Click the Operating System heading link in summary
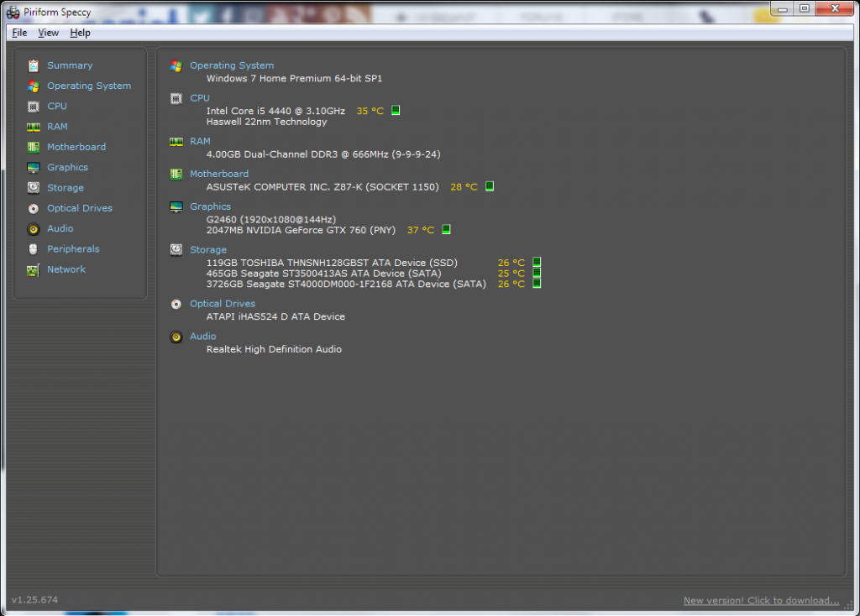Screen dimensions: 860x616 (x=232, y=65)
